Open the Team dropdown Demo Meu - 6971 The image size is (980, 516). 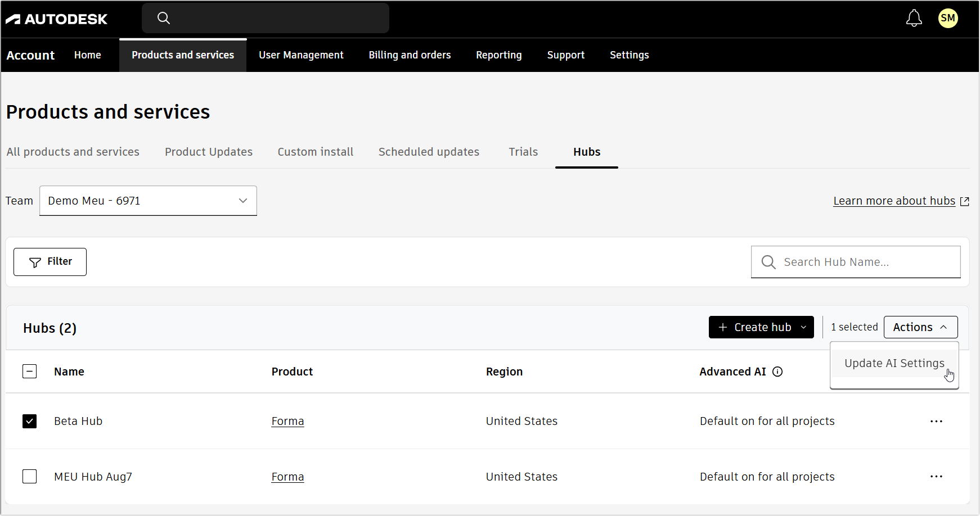148,201
